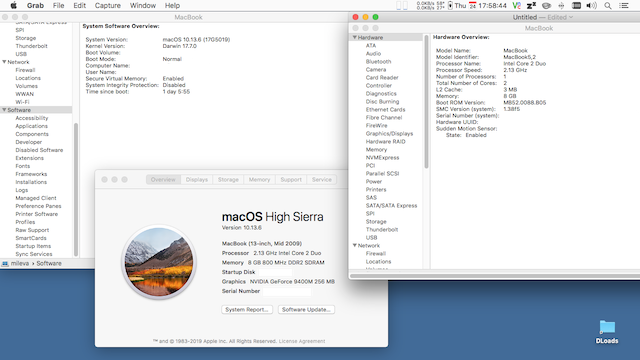Switch to the Storage tab in About window
640x360 pixels.
pyautogui.click(x=228, y=180)
